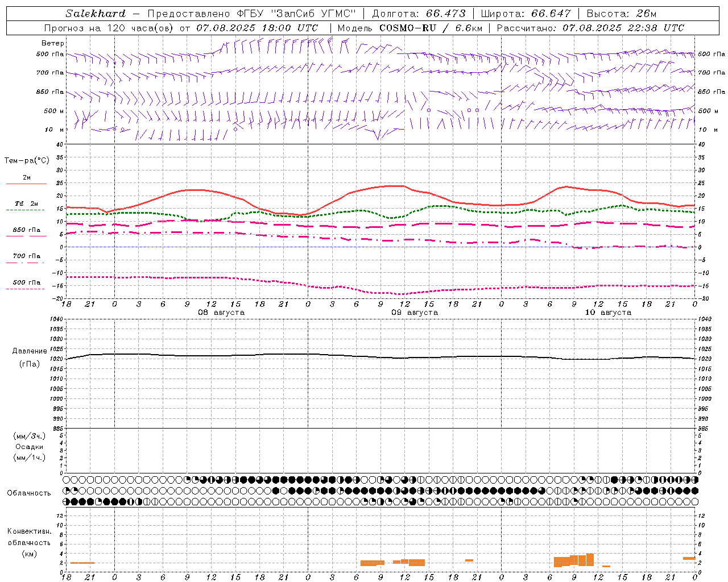Click the Высота: 26м header field

click(622, 14)
